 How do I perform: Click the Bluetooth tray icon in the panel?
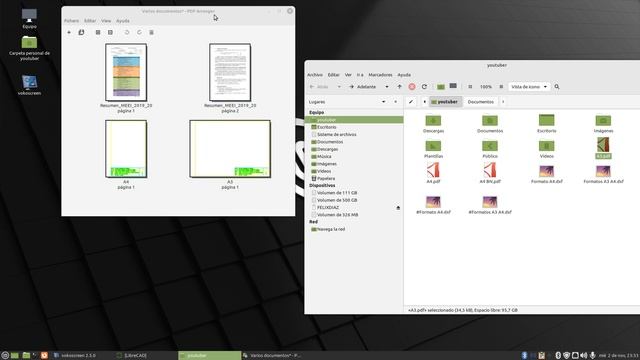(525, 356)
